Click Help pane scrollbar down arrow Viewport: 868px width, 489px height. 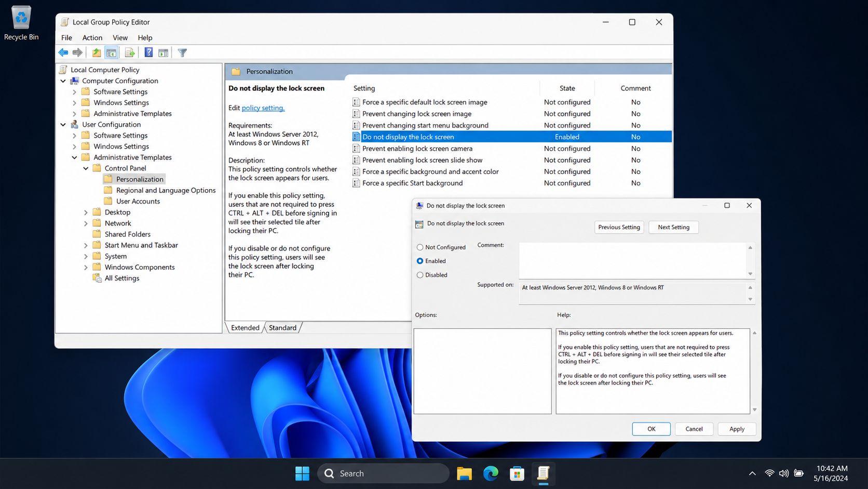point(754,409)
